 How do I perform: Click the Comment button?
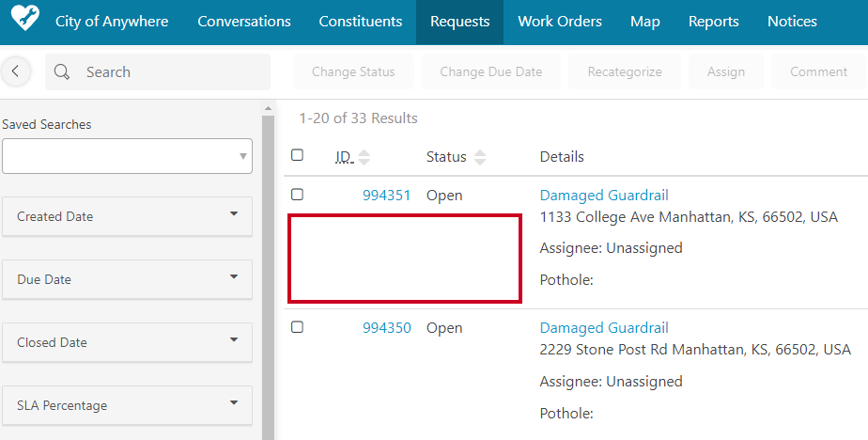819,71
